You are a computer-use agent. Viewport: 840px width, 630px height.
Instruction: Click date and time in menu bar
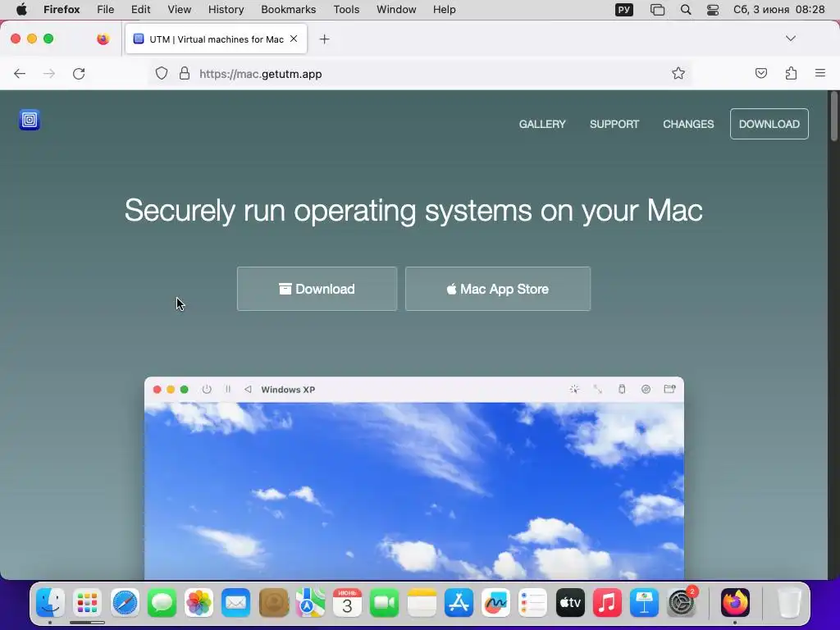[778, 10]
